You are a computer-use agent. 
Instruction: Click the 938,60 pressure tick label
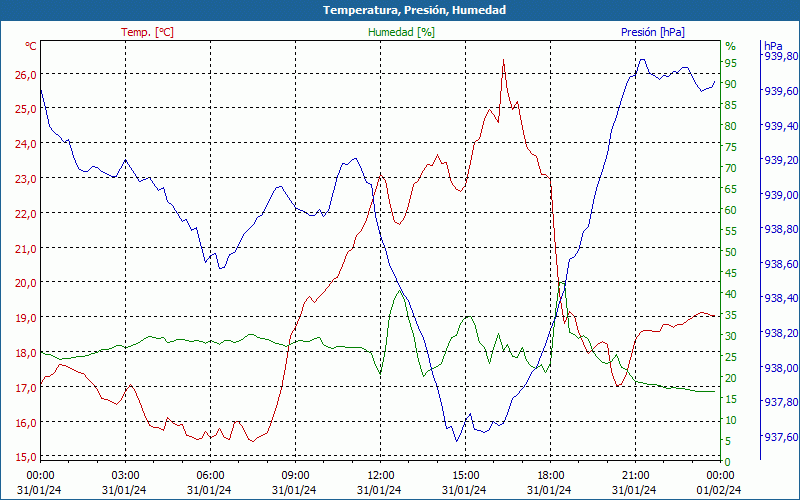point(781,264)
